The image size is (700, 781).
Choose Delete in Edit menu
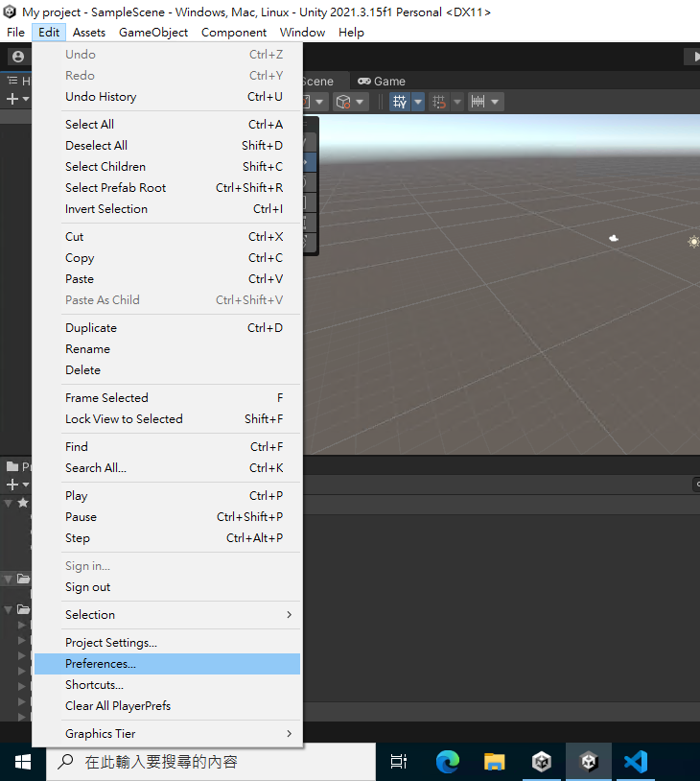point(167,370)
